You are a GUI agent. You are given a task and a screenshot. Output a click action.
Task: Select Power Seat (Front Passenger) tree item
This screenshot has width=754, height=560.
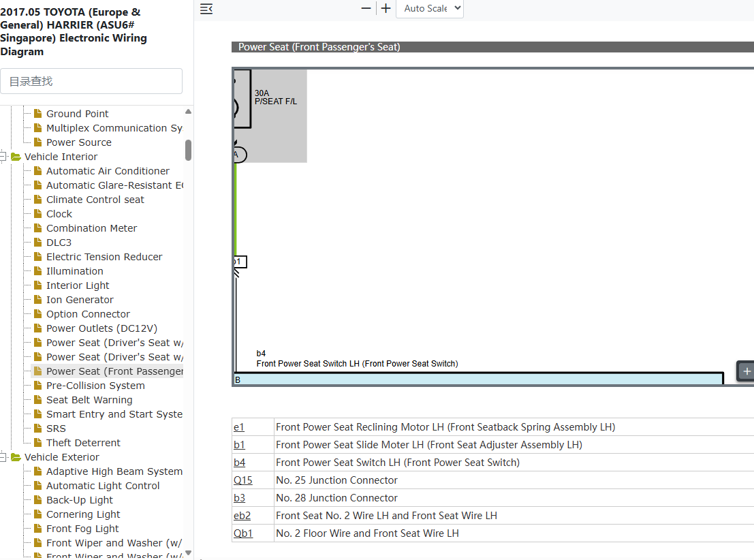[x=115, y=371]
